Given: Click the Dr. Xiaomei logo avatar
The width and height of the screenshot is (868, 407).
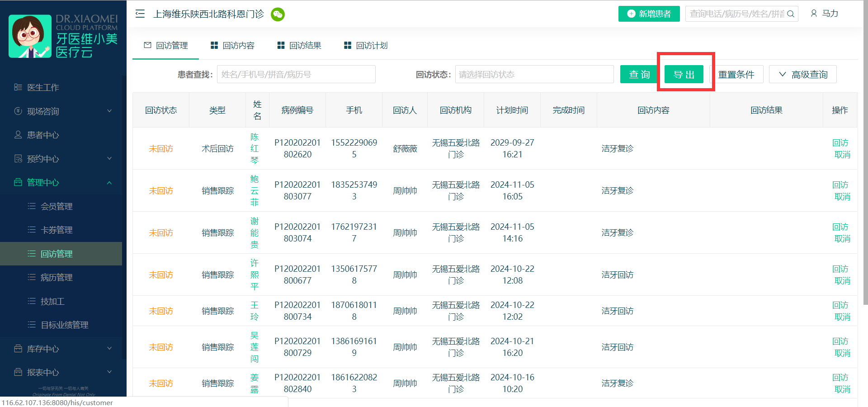Looking at the screenshot, I should click(30, 36).
